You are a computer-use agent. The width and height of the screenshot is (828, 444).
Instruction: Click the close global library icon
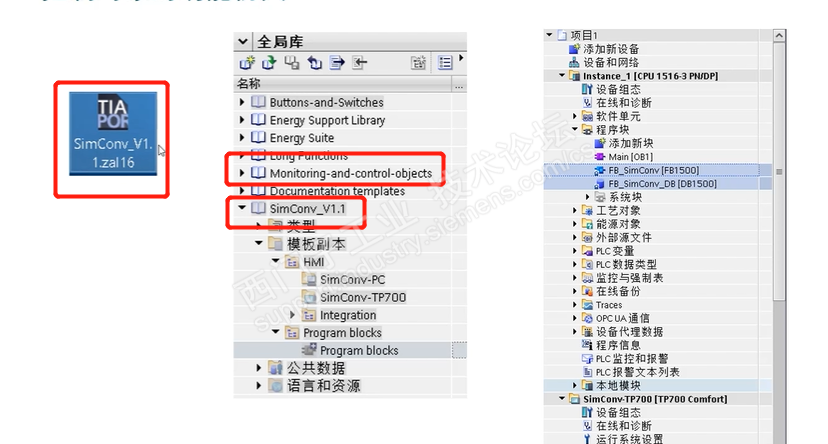pos(315,63)
